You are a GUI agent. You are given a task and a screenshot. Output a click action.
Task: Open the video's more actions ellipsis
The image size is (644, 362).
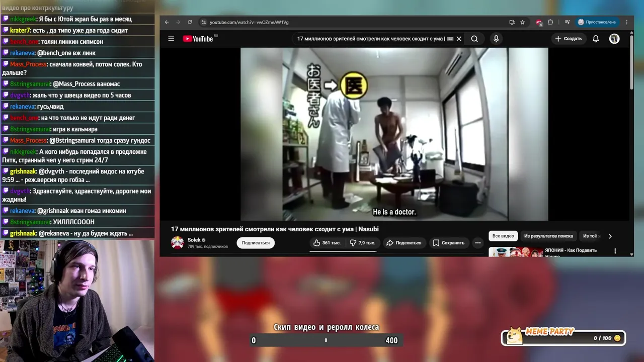[x=478, y=243]
